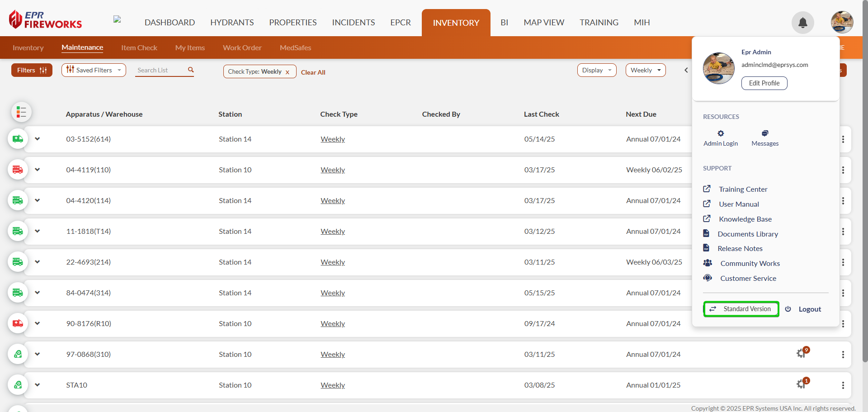Click the Search List input field

tap(160, 70)
